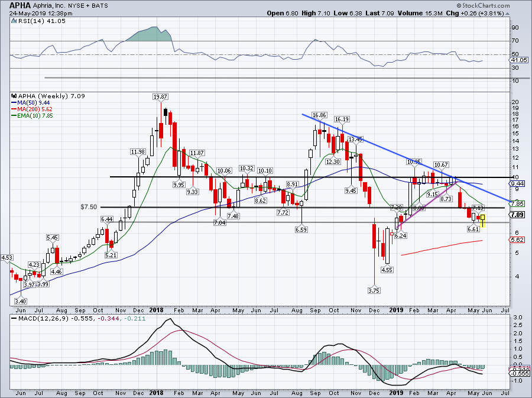Click the black line icon beside MACD(12,26,9)

click(14, 319)
